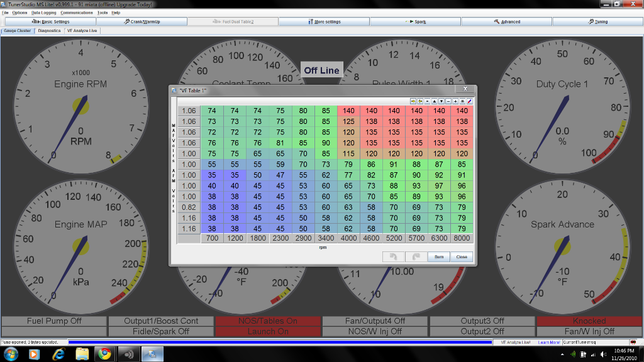The image size is (644, 362).
Task: Open the Advanced dropdown
Action: pos(506,21)
